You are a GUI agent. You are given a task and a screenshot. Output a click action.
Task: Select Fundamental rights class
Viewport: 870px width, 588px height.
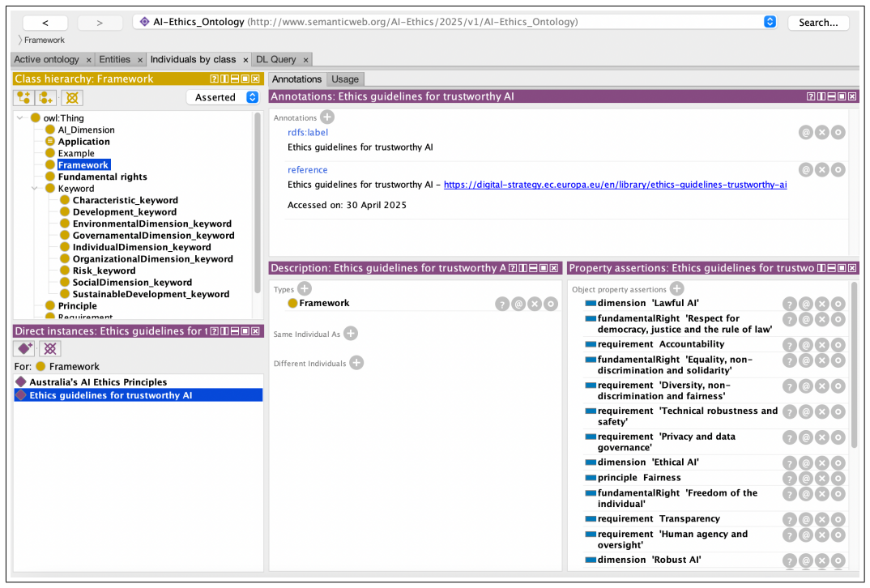point(103,177)
